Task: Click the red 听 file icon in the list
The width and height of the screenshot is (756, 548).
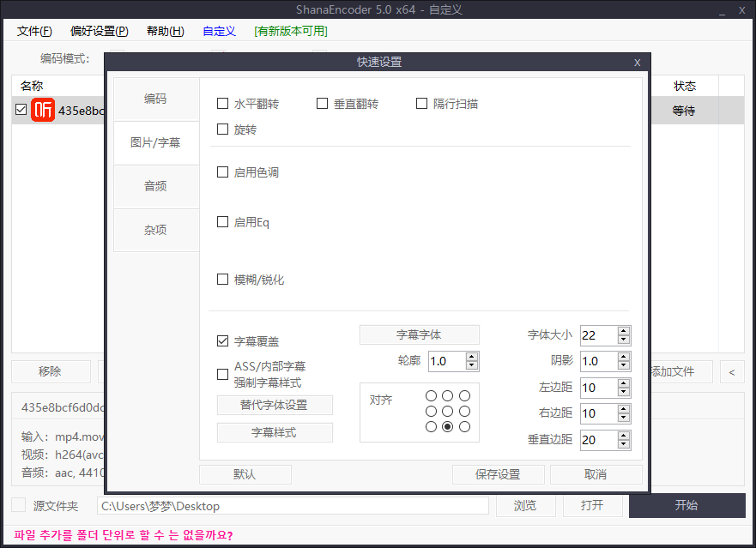Action: point(43,110)
